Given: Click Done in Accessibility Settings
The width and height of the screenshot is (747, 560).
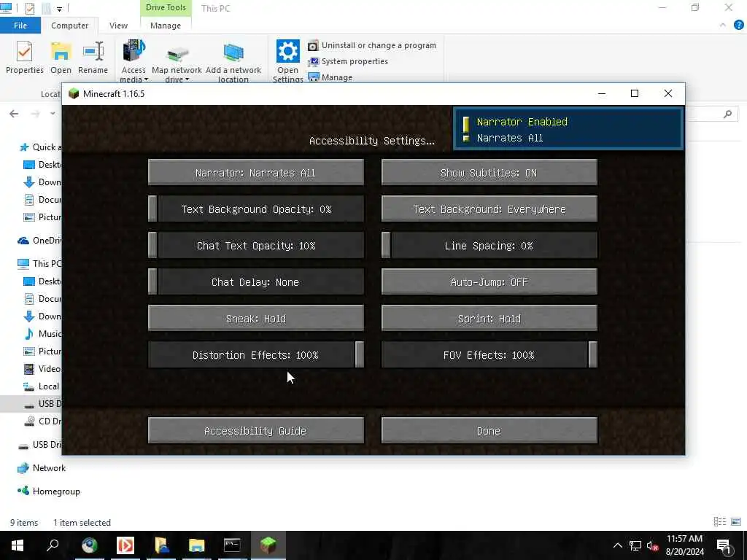Looking at the screenshot, I should (489, 430).
